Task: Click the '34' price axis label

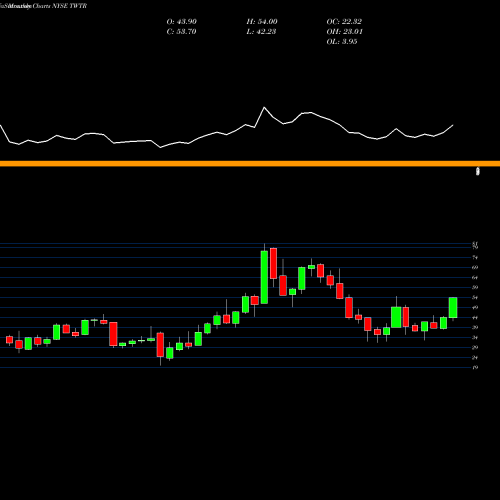Action: pyautogui.click(x=475, y=337)
